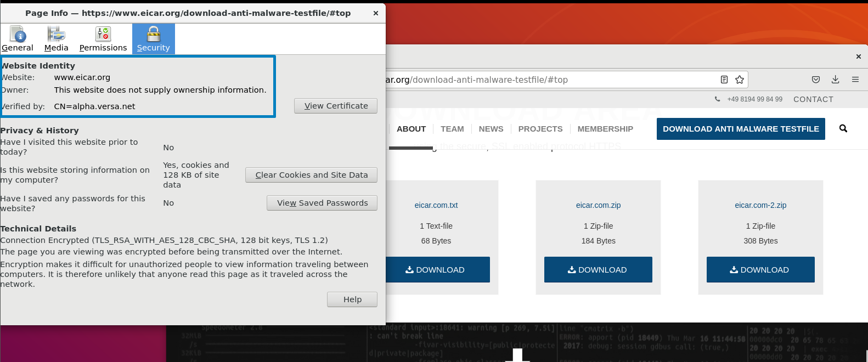Download the eicar.com-2.zip file
Screen dimensions: 868x362
[x=760, y=269]
